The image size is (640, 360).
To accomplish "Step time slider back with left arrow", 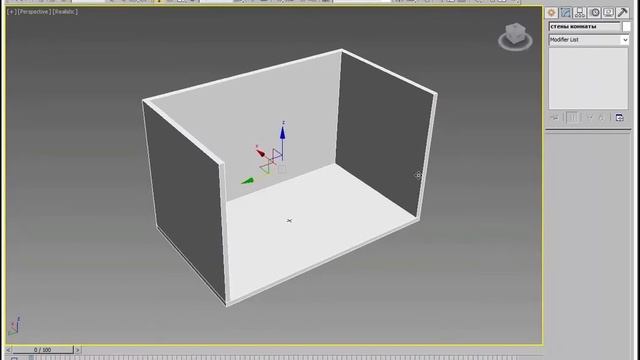I will [x=8, y=350].
